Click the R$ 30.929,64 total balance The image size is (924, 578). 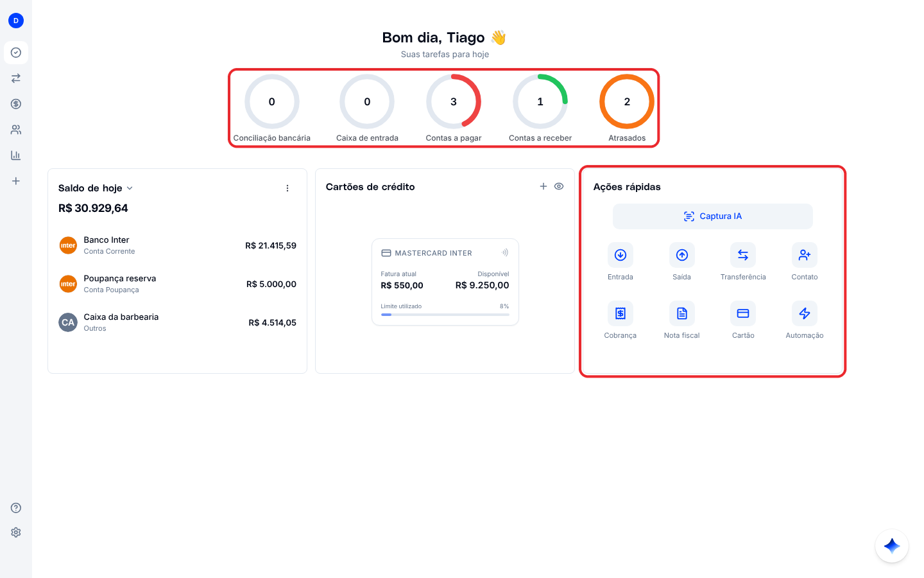(93, 208)
